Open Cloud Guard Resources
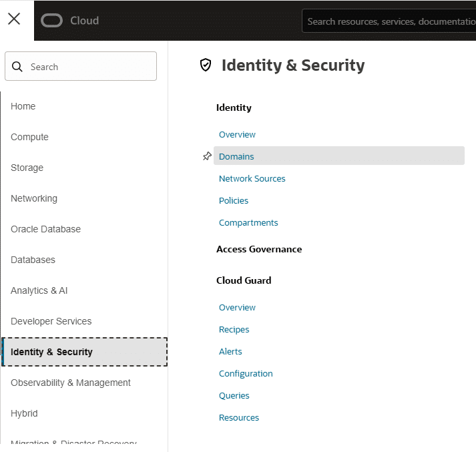 239,418
